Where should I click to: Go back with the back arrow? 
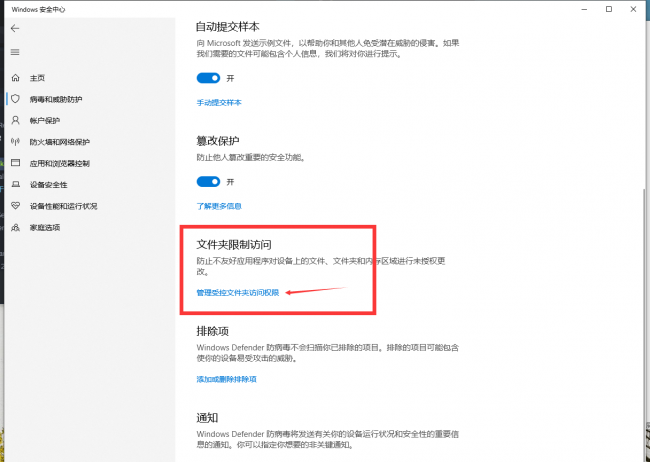pos(15,28)
